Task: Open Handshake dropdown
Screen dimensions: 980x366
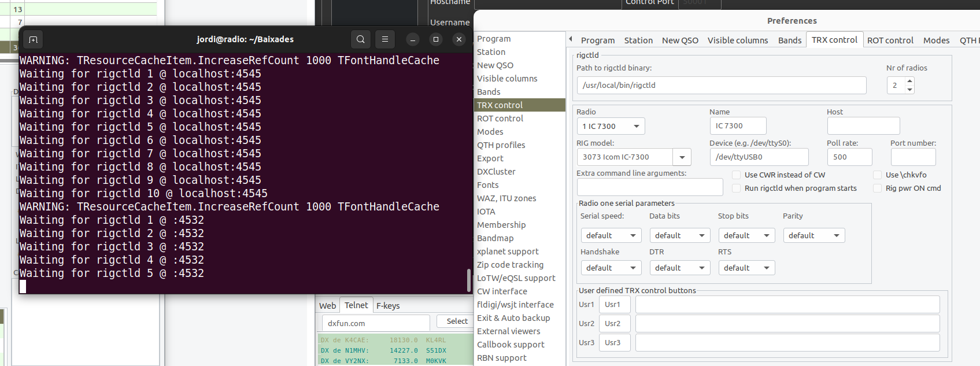Action: click(611, 268)
